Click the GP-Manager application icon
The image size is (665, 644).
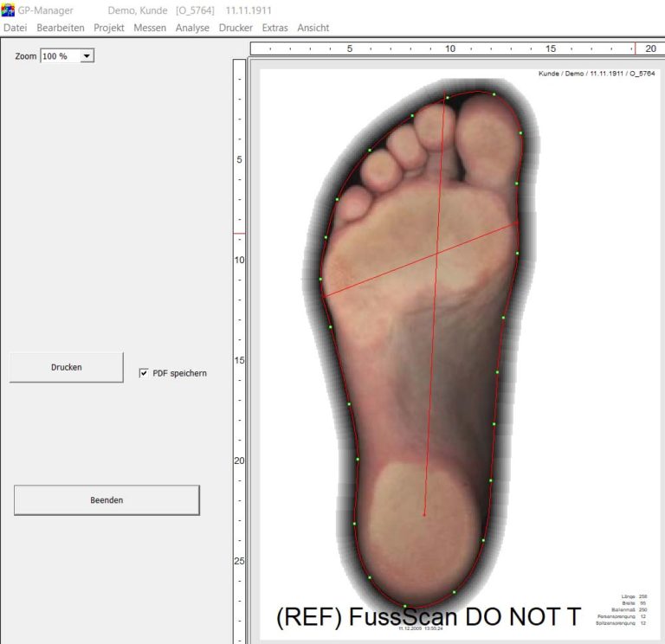pyautogui.click(x=8, y=10)
